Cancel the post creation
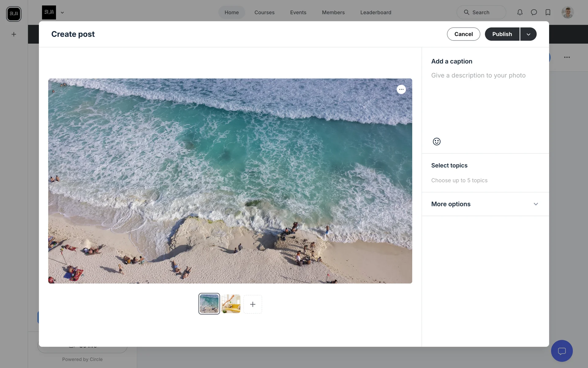588x368 pixels. point(463,34)
